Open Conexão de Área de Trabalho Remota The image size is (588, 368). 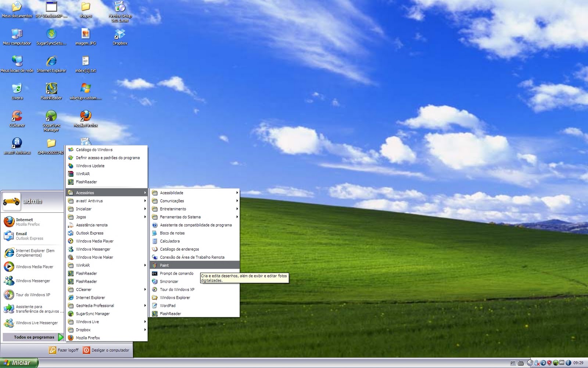click(195, 258)
